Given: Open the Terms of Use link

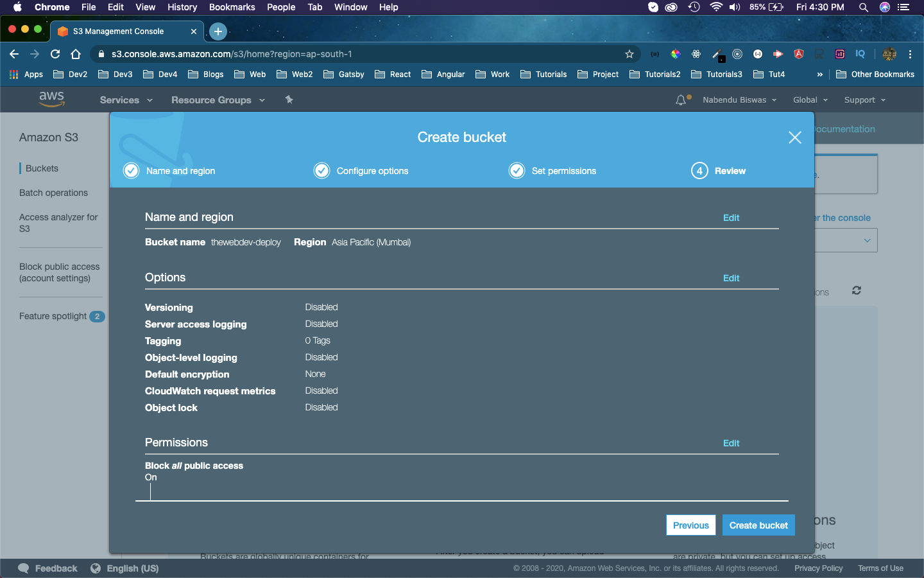Looking at the screenshot, I should pos(880,568).
